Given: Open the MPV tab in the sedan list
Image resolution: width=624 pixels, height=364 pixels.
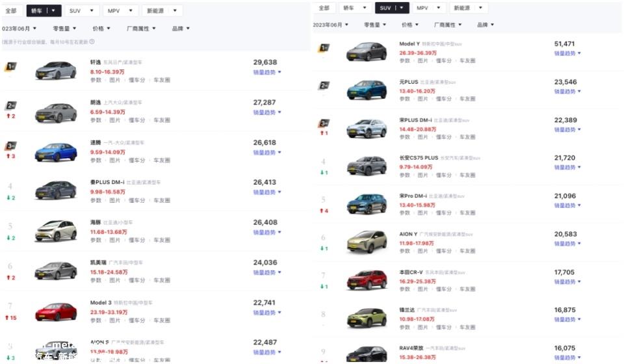Looking at the screenshot, I should (x=120, y=11).
